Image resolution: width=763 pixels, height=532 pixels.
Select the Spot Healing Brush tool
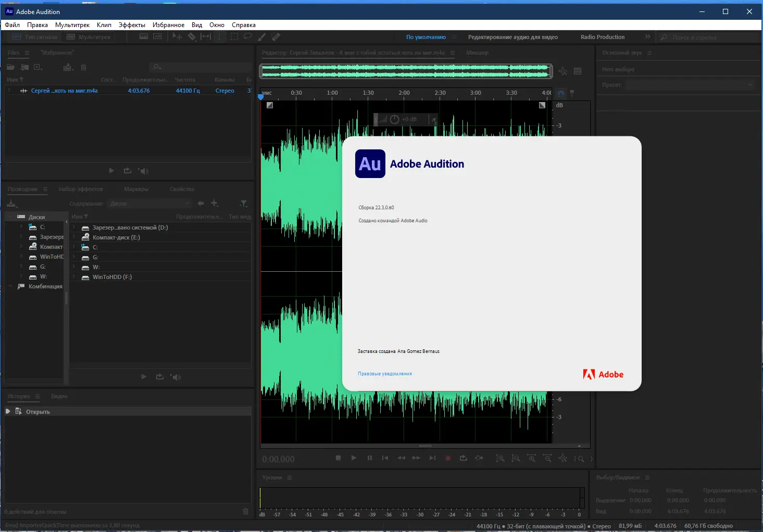pos(276,36)
